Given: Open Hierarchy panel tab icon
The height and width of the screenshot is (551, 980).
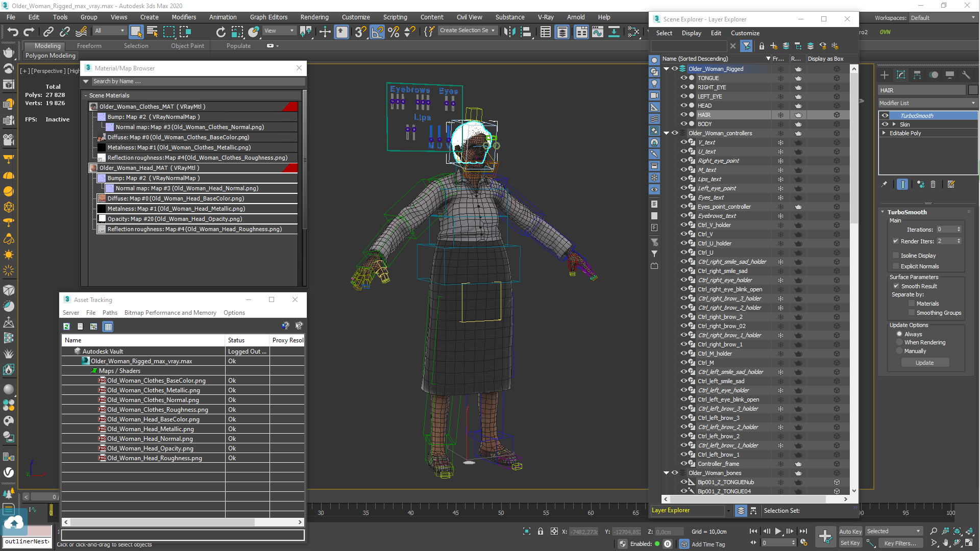Looking at the screenshot, I should [917, 75].
